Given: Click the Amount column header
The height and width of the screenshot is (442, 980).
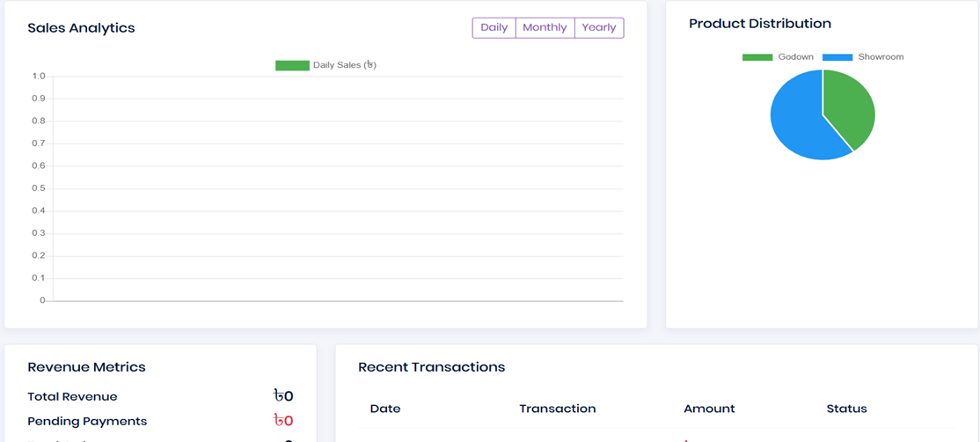Looking at the screenshot, I should coord(709,409).
